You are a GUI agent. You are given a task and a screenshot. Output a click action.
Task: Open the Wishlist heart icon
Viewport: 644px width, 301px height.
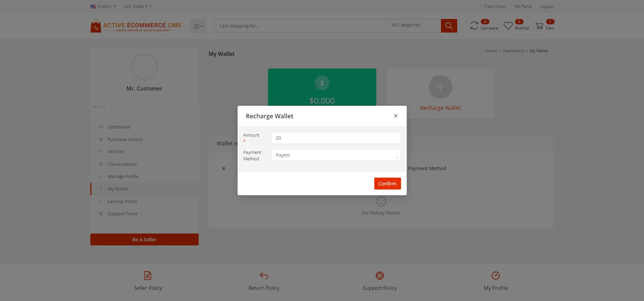(x=508, y=26)
